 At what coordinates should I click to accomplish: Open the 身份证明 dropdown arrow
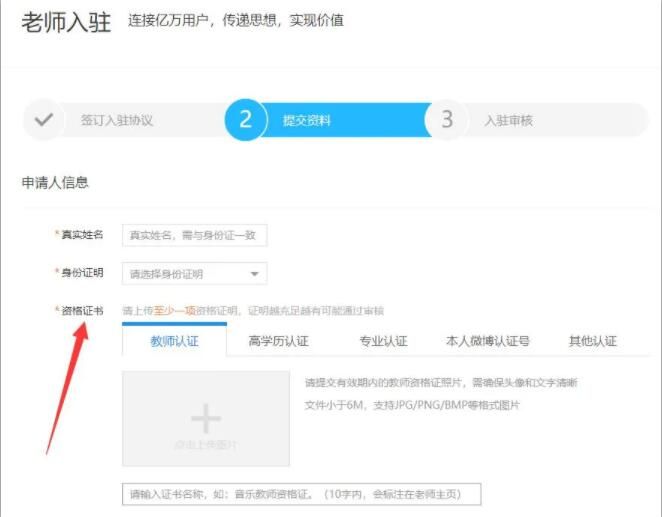[254, 274]
